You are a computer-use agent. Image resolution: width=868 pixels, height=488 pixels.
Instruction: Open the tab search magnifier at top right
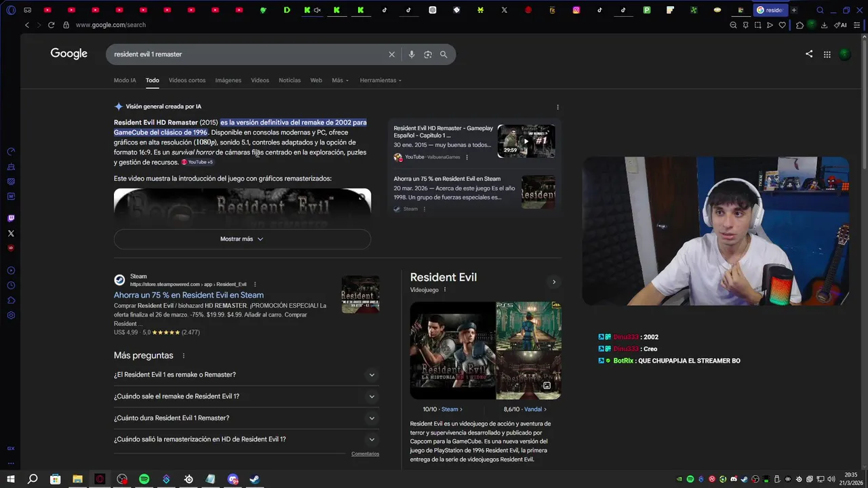[820, 10]
